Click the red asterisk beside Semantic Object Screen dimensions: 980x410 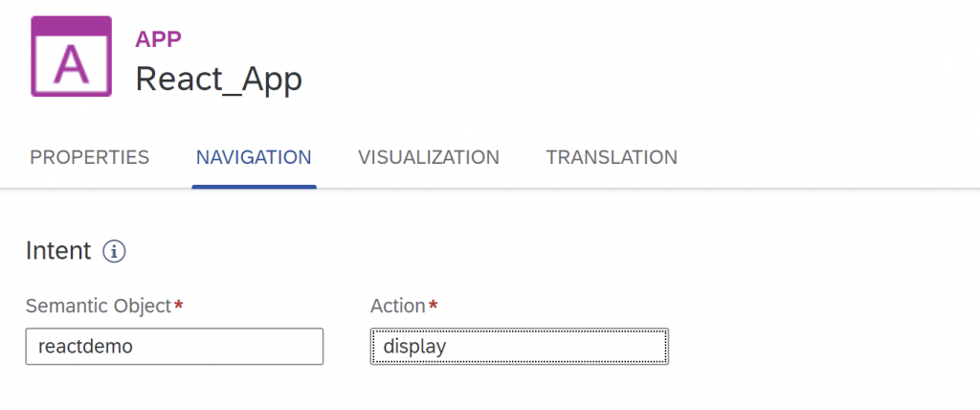(179, 304)
